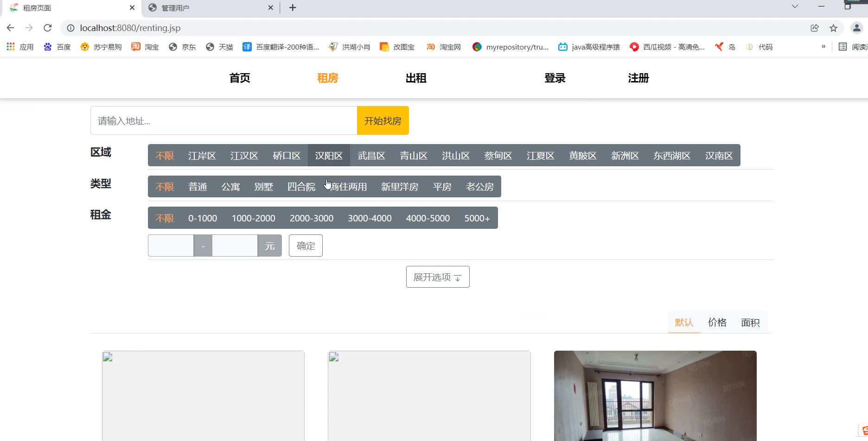This screenshot has height=441, width=868.
Task: Expand the 展开选项 filter options
Action: (437, 277)
